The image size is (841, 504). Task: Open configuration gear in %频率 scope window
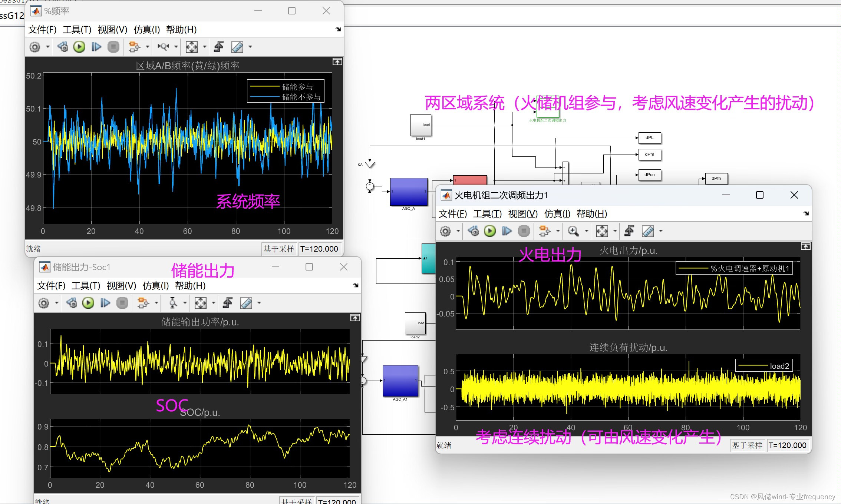point(35,47)
